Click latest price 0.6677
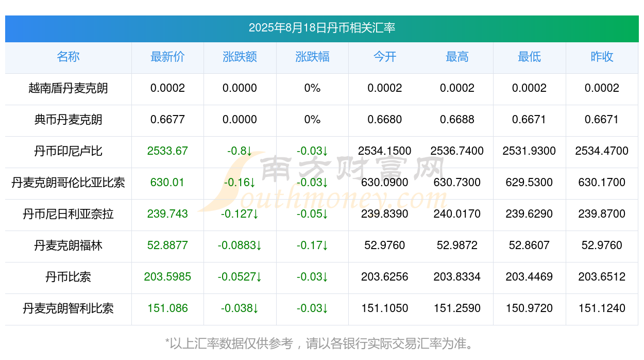 pyautogui.click(x=167, y=120)
